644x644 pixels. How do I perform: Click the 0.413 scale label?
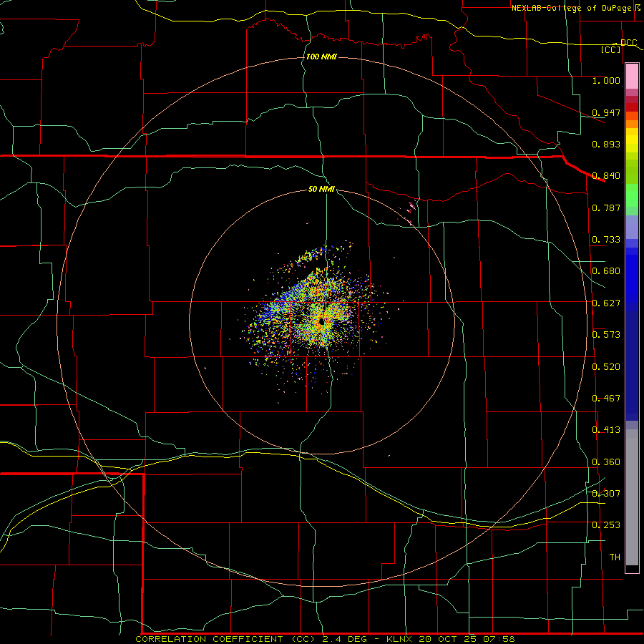click(x=606, y=430)
